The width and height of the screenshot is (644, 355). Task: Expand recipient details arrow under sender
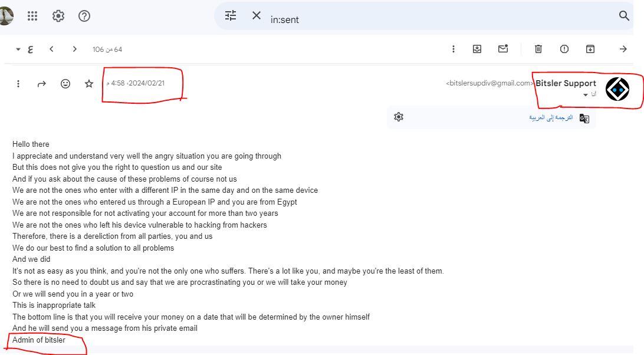click(586, 95)
